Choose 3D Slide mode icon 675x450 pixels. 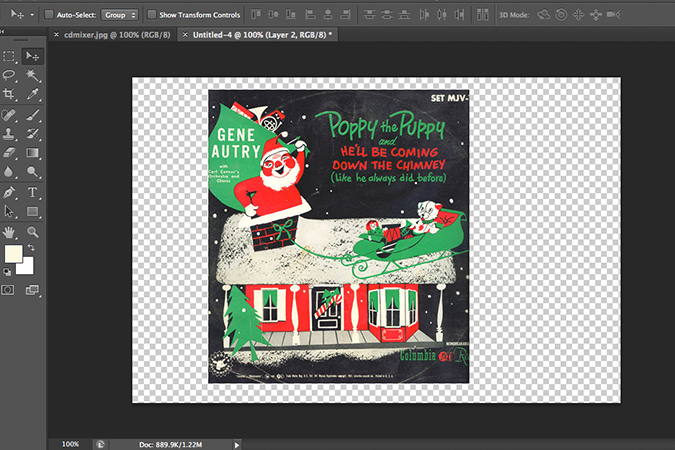click(x=596, y=15)
